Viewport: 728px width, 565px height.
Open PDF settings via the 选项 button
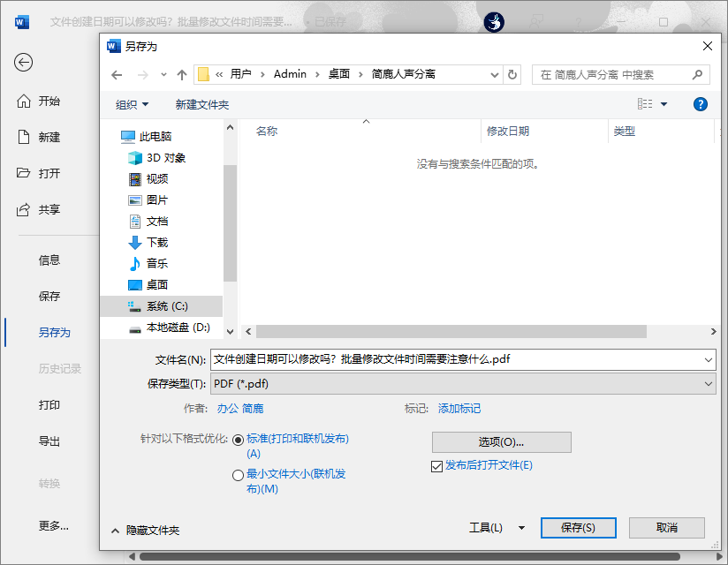(x=501, y=442)
